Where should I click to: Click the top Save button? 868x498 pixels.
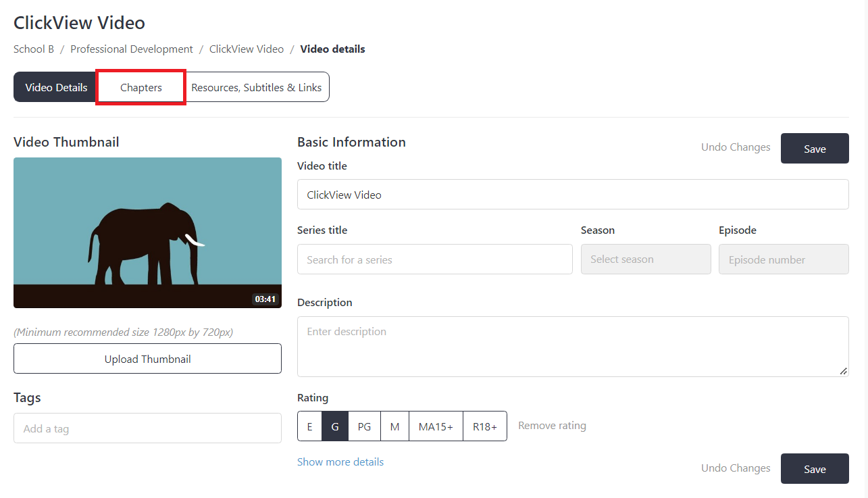(815, 149)
